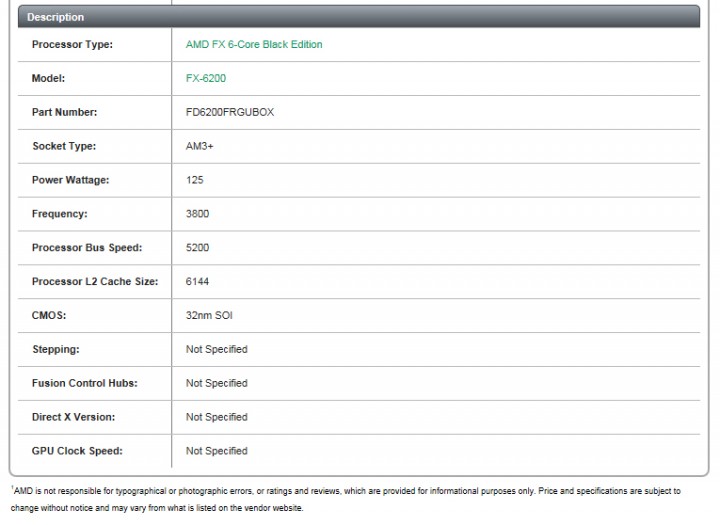Open the AMD FX 6-Core Black Edition link

click(254, 45)
